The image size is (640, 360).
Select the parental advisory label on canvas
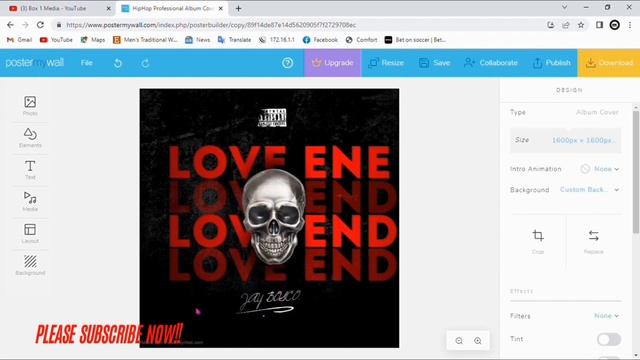[x=272, y=118]
